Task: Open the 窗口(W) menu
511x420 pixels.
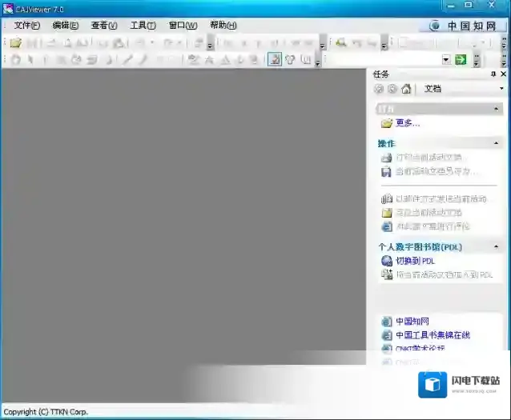Action: tap(183, 25)
